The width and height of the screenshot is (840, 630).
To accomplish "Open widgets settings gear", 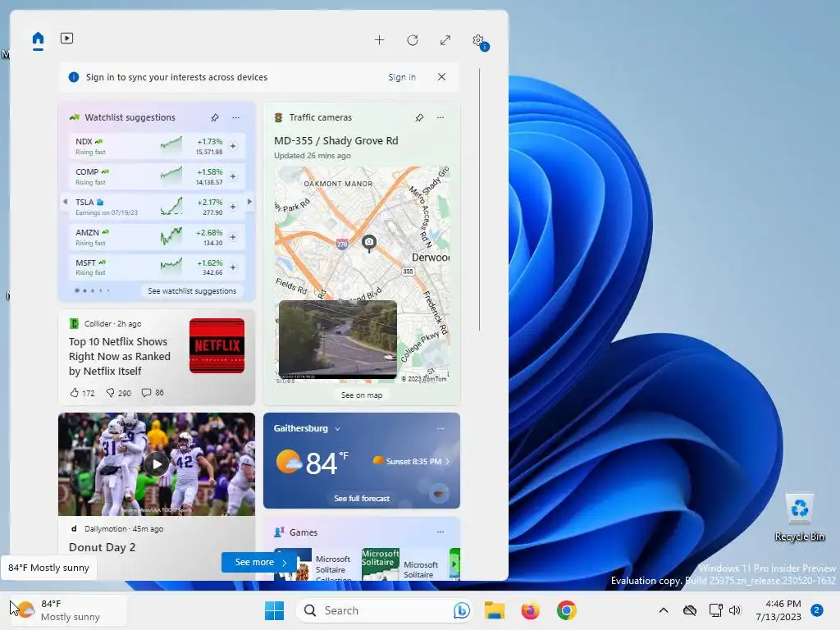I will [x=478, y=40].
